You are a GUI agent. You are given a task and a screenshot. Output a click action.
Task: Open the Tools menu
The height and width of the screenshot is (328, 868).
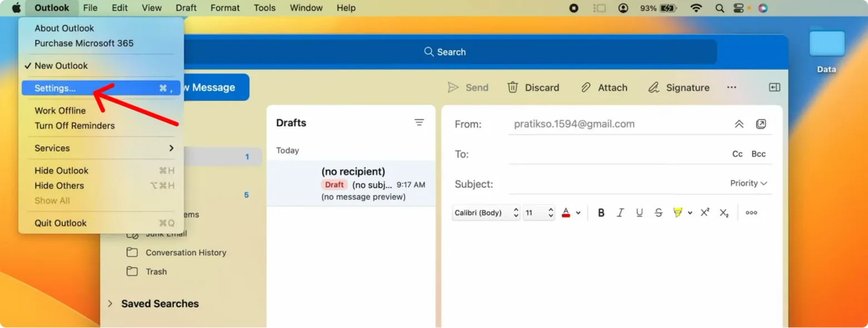pos(265,8)
